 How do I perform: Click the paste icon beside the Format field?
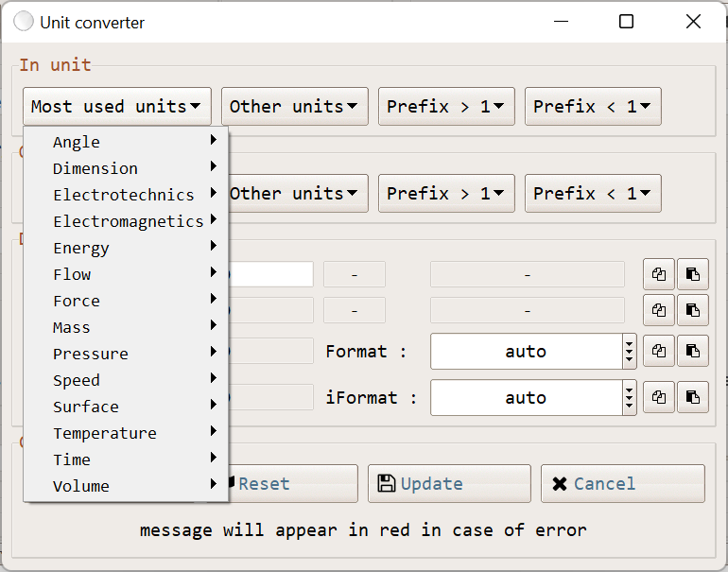coord(693,351)
